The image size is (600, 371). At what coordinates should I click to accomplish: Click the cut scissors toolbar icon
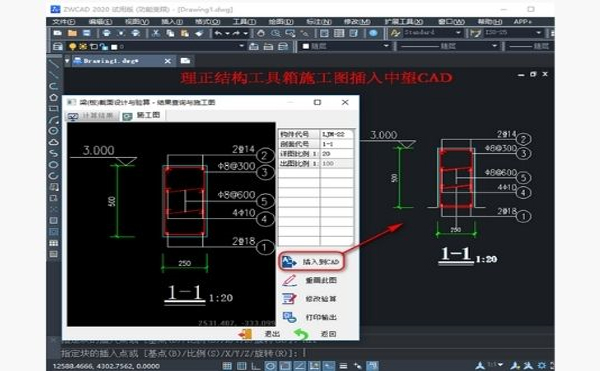pos(155,33)
